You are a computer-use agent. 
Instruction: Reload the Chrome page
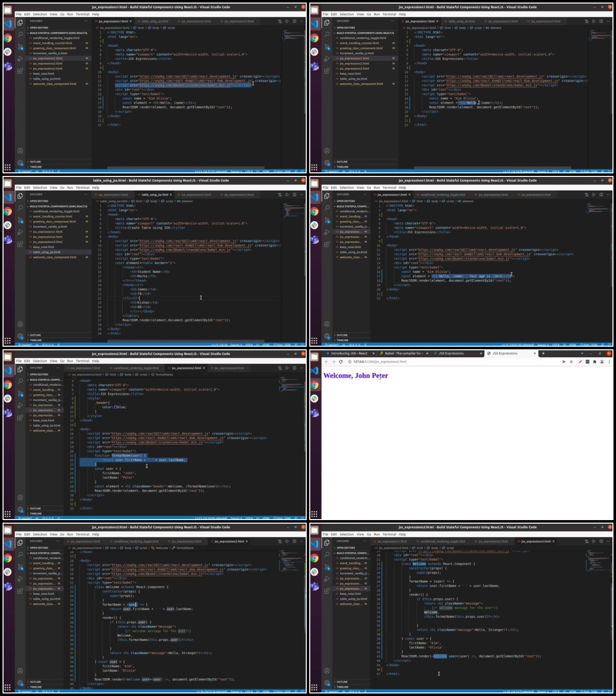coord(341,361)
